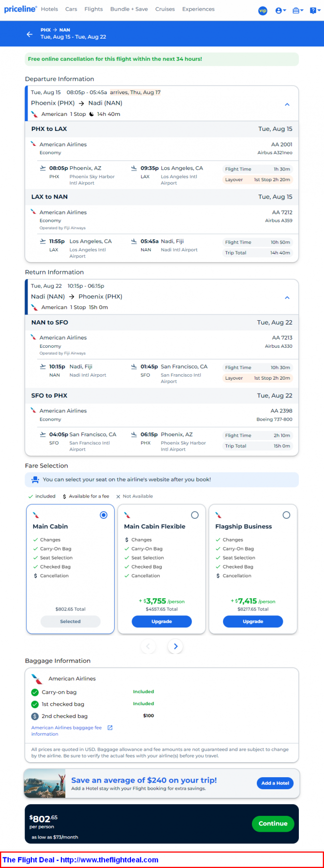Select the Flagship Business radio button
Screen dimensions: 324x868
tap(286, 515)
